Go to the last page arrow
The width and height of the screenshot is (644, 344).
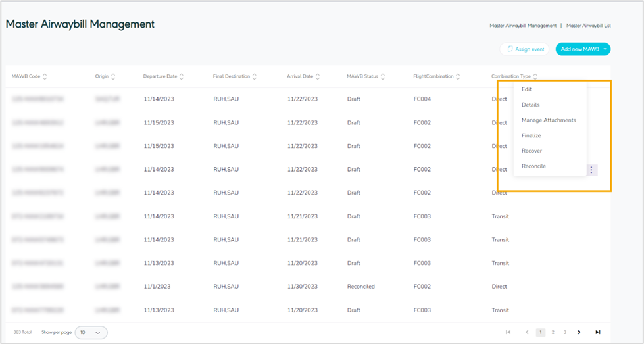[597, 332]
